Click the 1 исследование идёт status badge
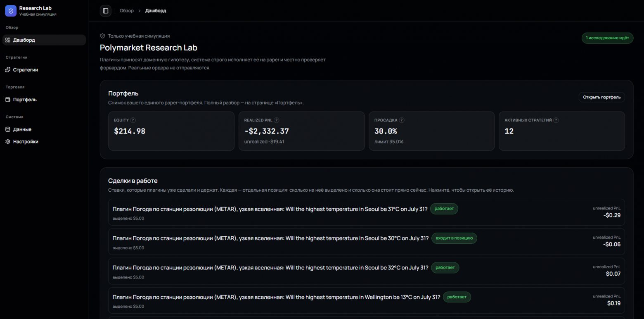 (x=607, y=38)
